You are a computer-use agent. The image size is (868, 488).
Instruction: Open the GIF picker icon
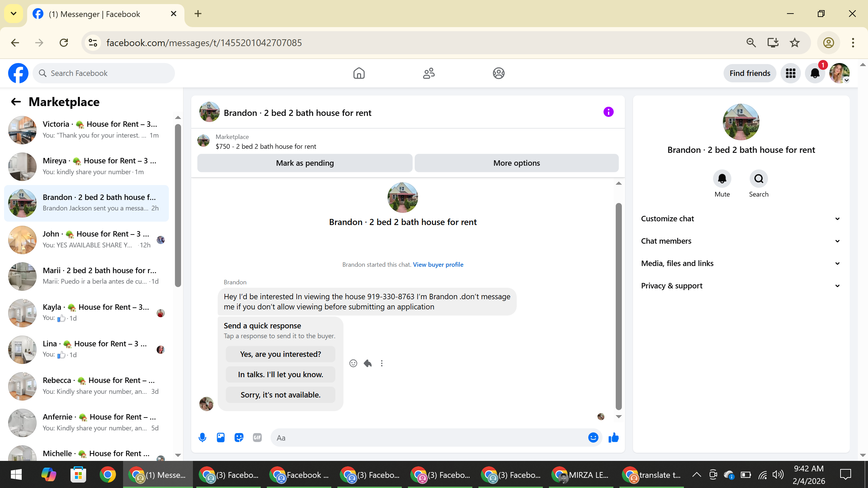pyautogui.click(x=257, y=438)
